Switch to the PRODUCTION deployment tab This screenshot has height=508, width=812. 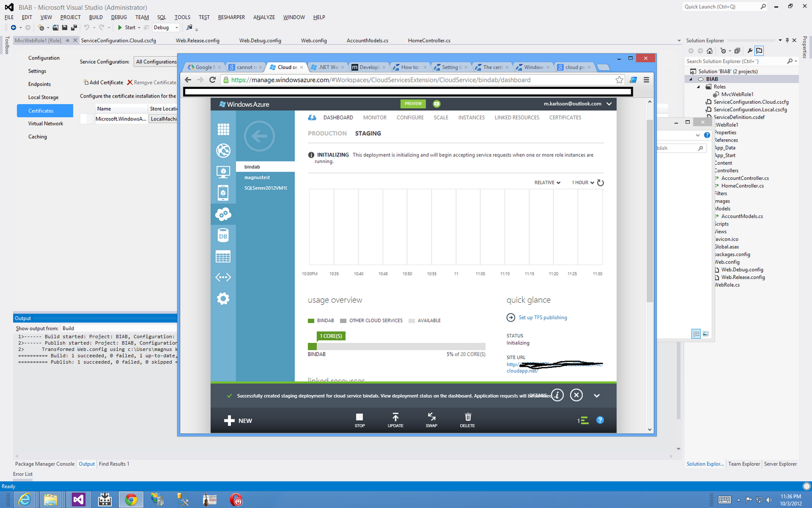pos(327,134)
